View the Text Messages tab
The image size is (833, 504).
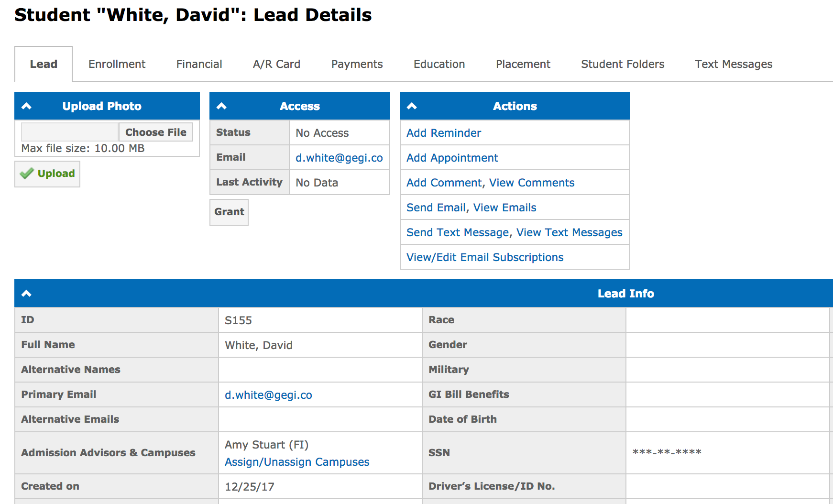point(734,64)
